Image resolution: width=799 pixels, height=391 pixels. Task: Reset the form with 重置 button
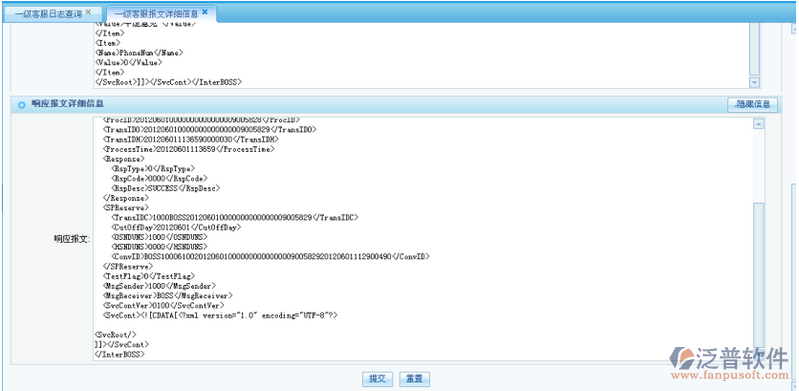click(x=415, y=379)
